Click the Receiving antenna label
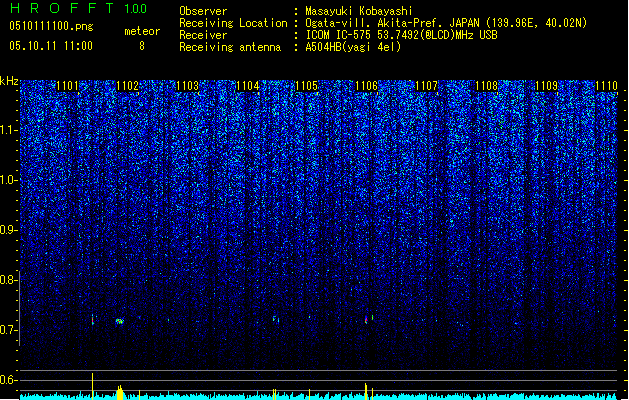Screen dimensions: 629x400 230,47
